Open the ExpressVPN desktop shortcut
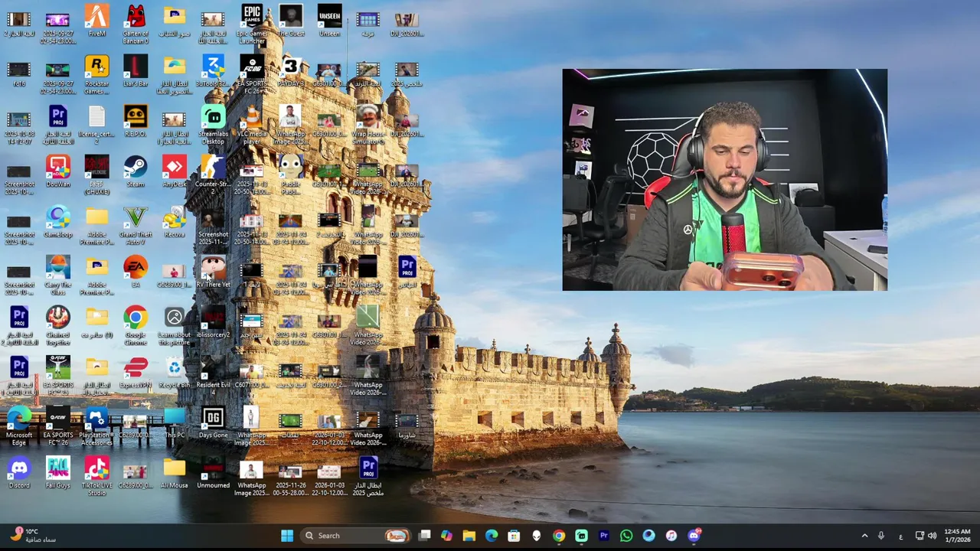The image size is (980, 551). [x=136, y=373]
